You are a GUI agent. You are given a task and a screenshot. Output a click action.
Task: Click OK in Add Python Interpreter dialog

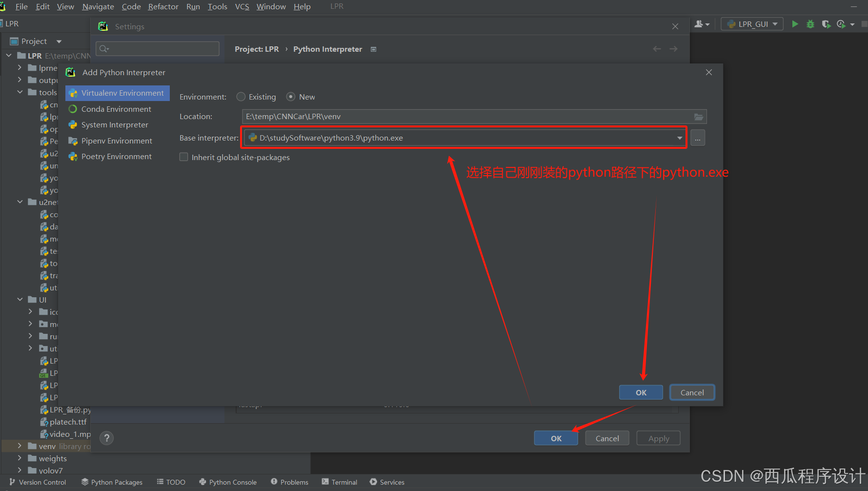[641, 392]
